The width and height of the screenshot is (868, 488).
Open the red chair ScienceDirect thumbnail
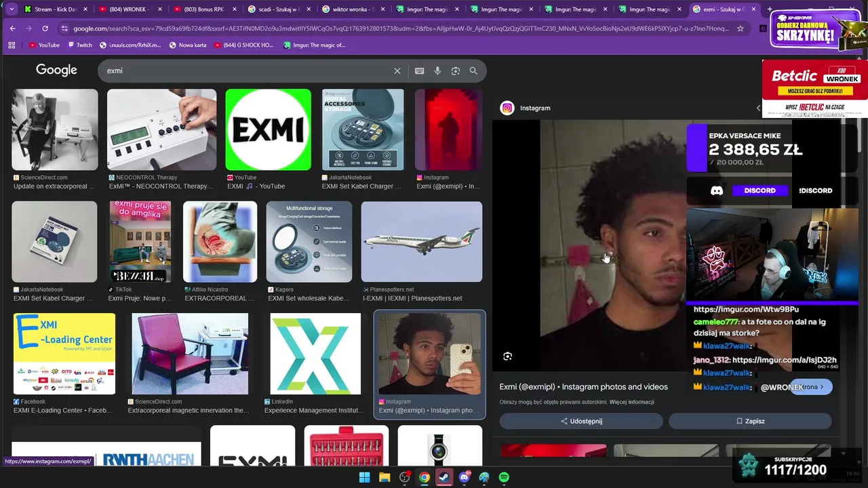(x=190, y=354)
